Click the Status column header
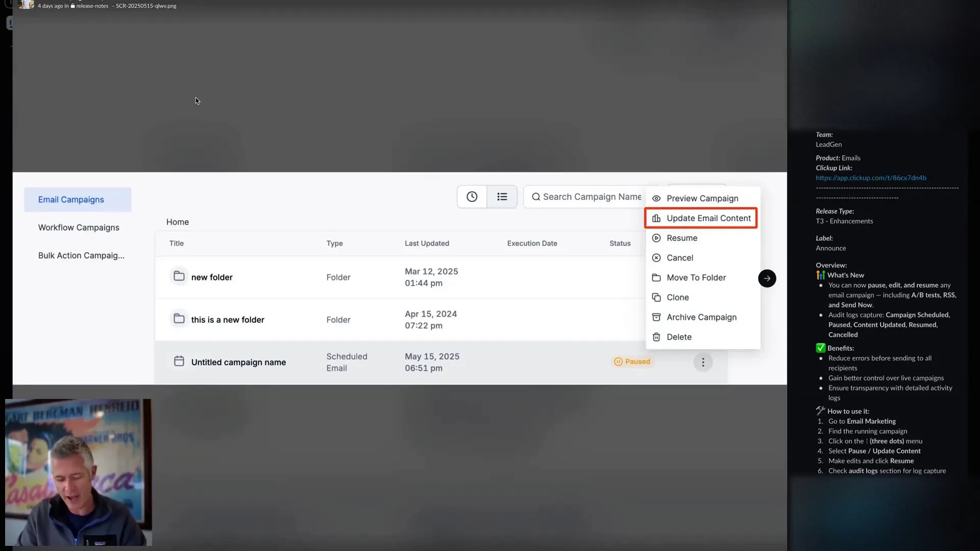The image size is (980, 551). pyautogui.click(x=620, y=243)
